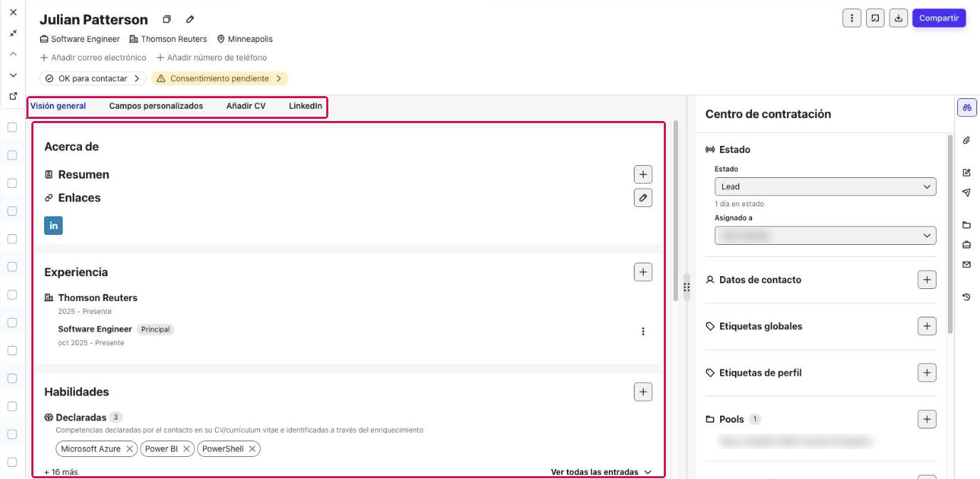Open the Estado dropdown showing Lead
The height and width of the screenshot is (479, 980).
click(825, 186)
